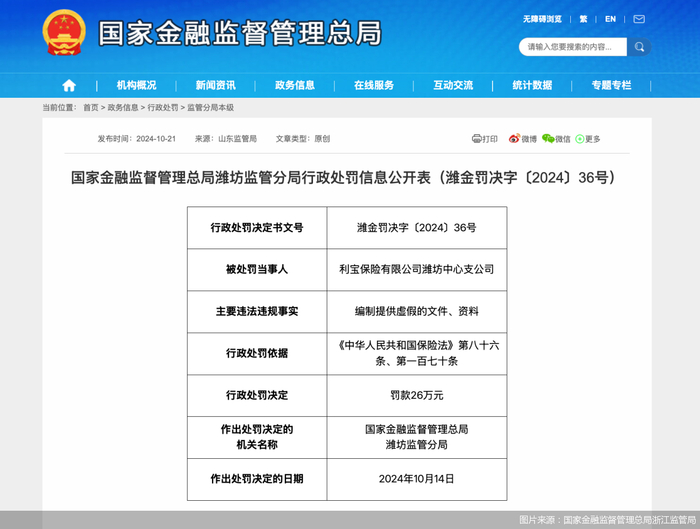
Task: Switch to traditional Chinese 繁
Action: click(x=583, y=19)
